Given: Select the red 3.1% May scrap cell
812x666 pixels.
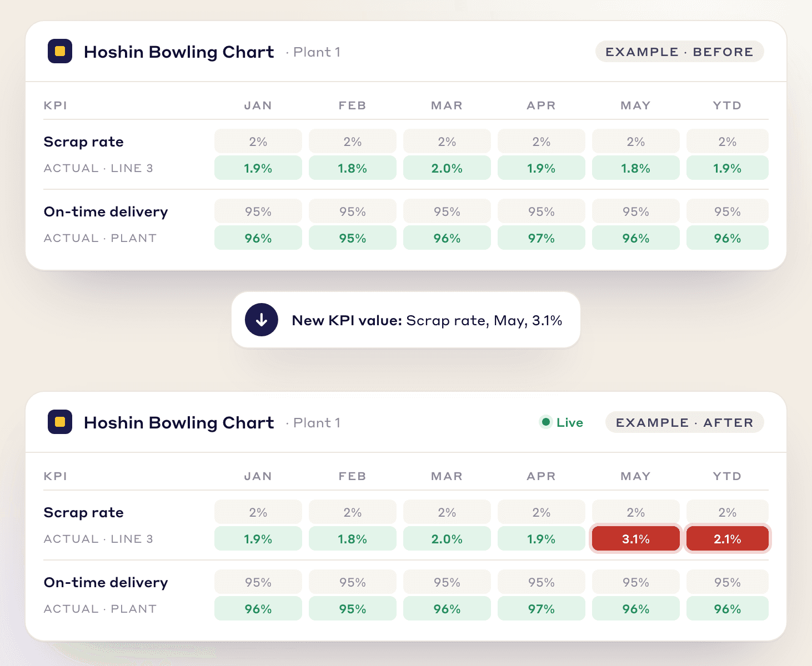Looking at the screenshot, I should click(636, 539).
